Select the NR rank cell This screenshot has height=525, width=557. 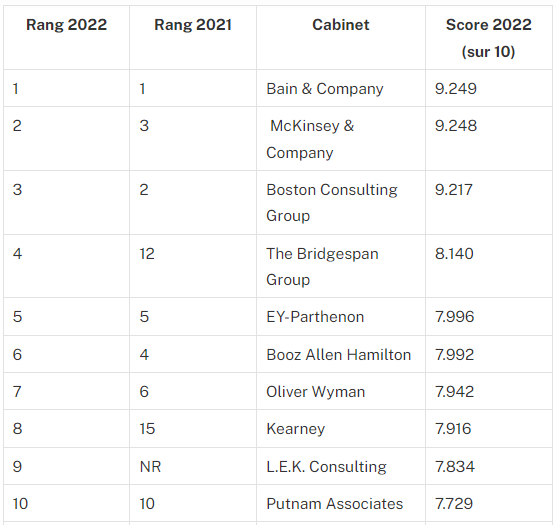[193, 466]
